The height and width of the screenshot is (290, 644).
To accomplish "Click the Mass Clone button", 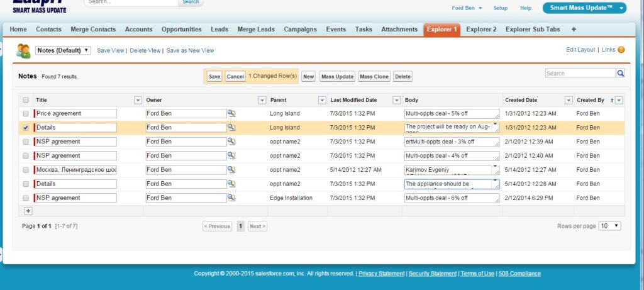I will tap(374, 76).
